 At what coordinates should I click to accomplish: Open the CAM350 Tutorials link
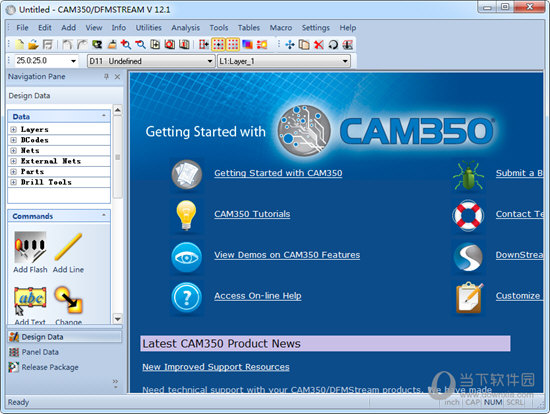coord(252,214)
